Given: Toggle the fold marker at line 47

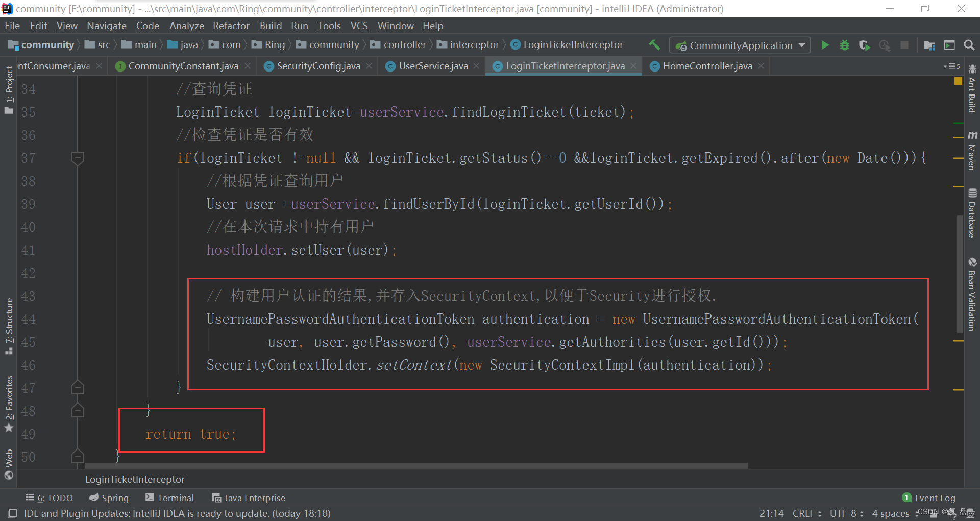Looking at the screenshot, I should (78, 388).
